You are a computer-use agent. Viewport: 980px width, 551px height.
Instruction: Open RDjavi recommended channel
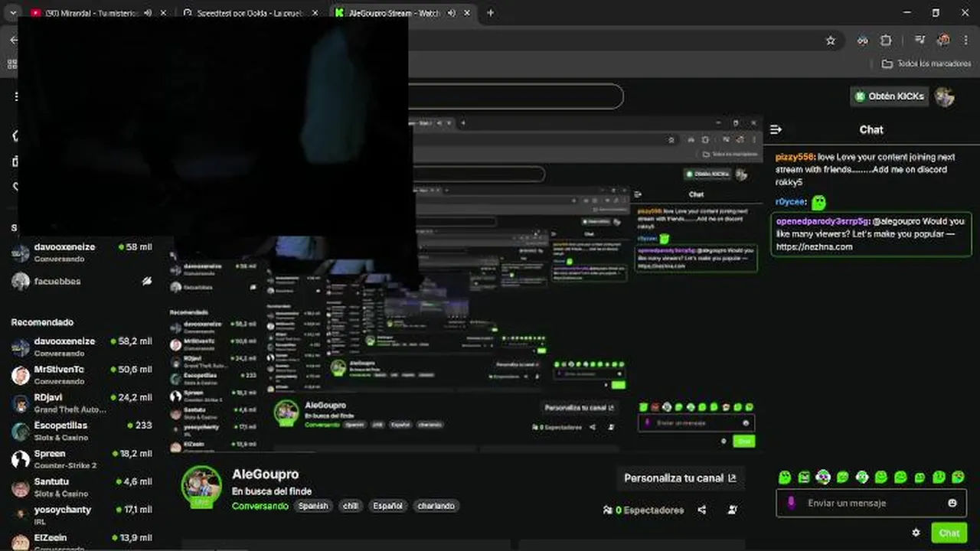point(83,403)
